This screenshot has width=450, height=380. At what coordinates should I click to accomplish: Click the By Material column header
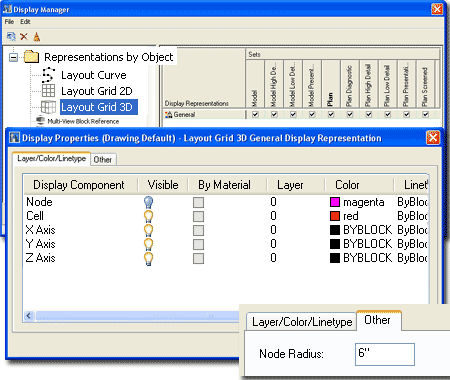click(x=227, y=185)
